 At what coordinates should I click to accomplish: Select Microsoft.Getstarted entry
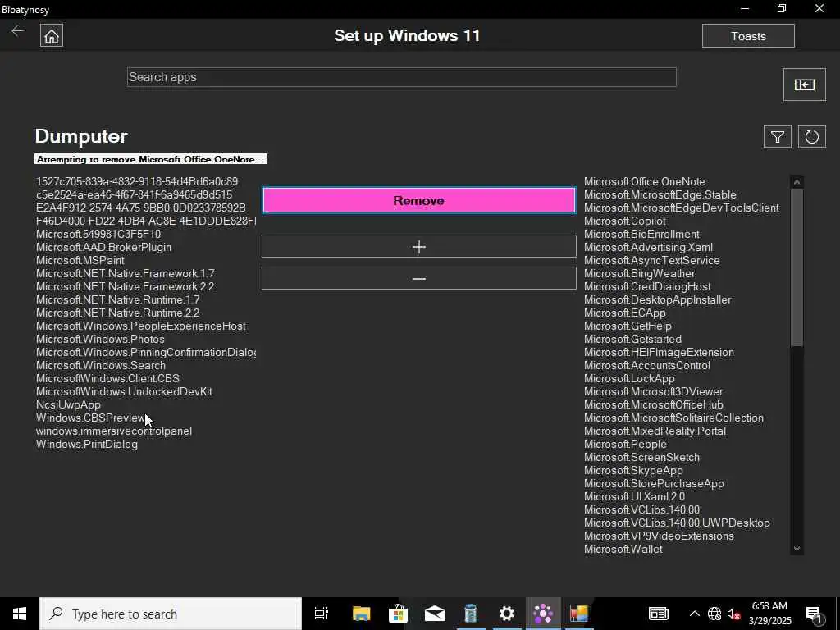pos(632,339)
